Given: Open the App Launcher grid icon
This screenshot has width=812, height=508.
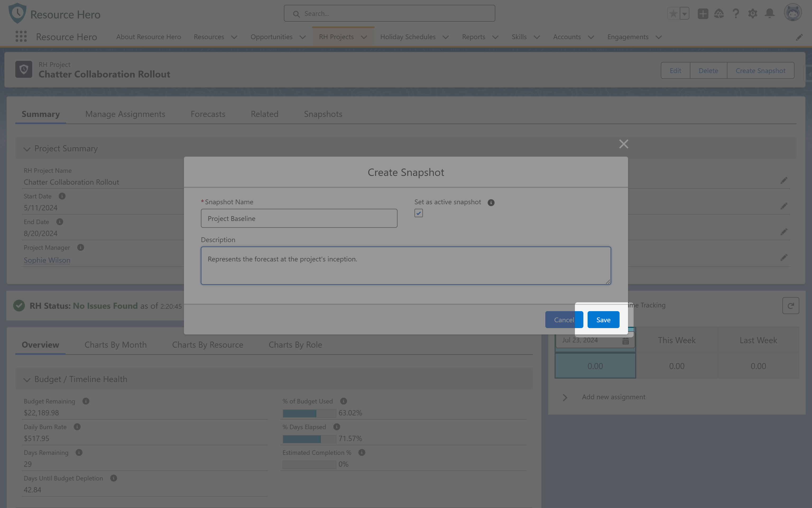Looking at the screenshot, I should click(x=21, y=37).
